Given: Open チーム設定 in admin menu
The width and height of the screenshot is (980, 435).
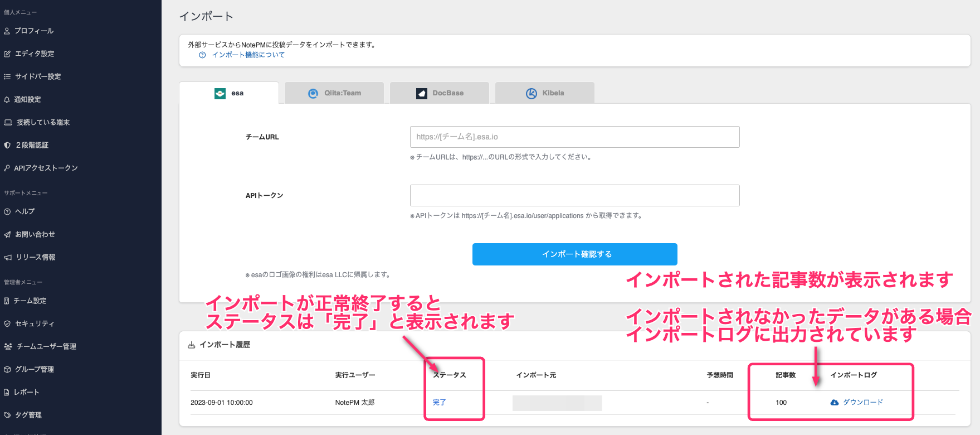Looking at the screenshot, I should tap(30, 301).
